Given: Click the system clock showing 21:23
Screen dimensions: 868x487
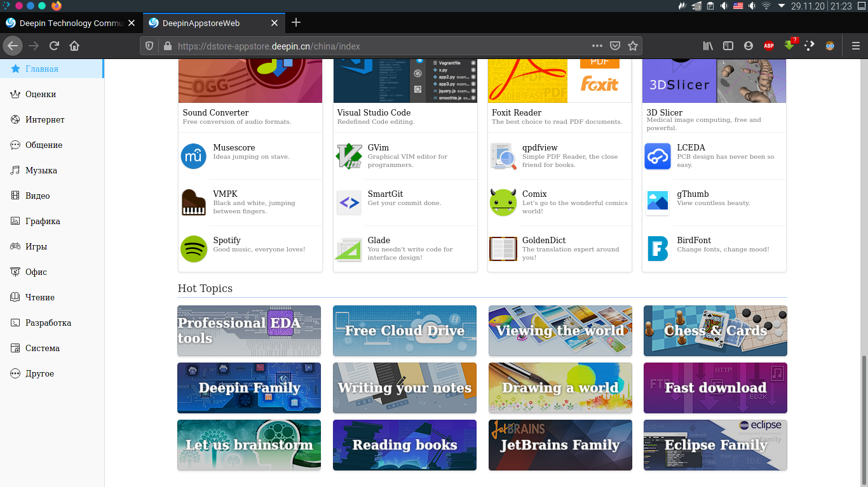Looking at the screenshot, I should tap(841, 6).
